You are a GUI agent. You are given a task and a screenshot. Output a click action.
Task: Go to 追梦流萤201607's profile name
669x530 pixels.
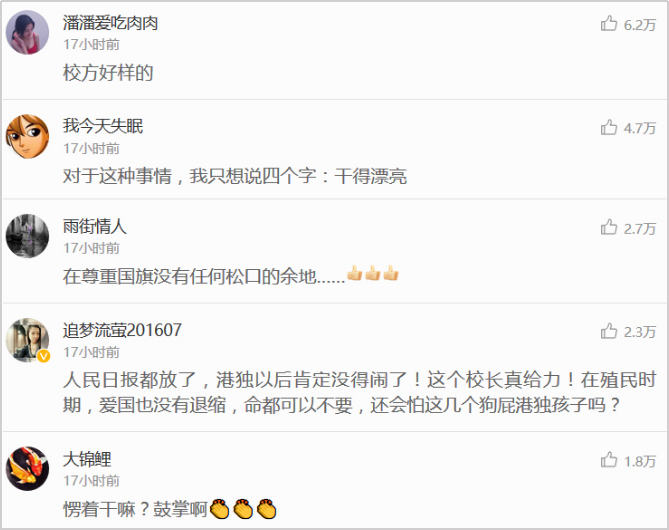(122, 330)
